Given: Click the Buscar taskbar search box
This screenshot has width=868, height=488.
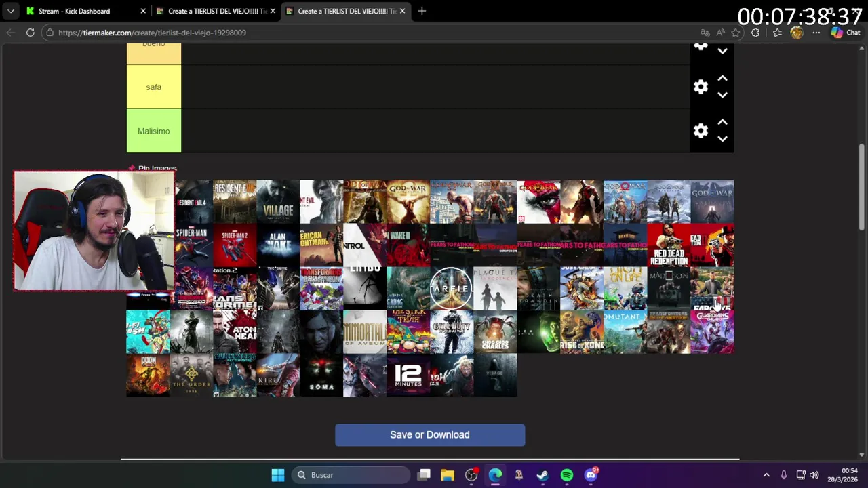Looking at the screenshot, I should 351,475.
